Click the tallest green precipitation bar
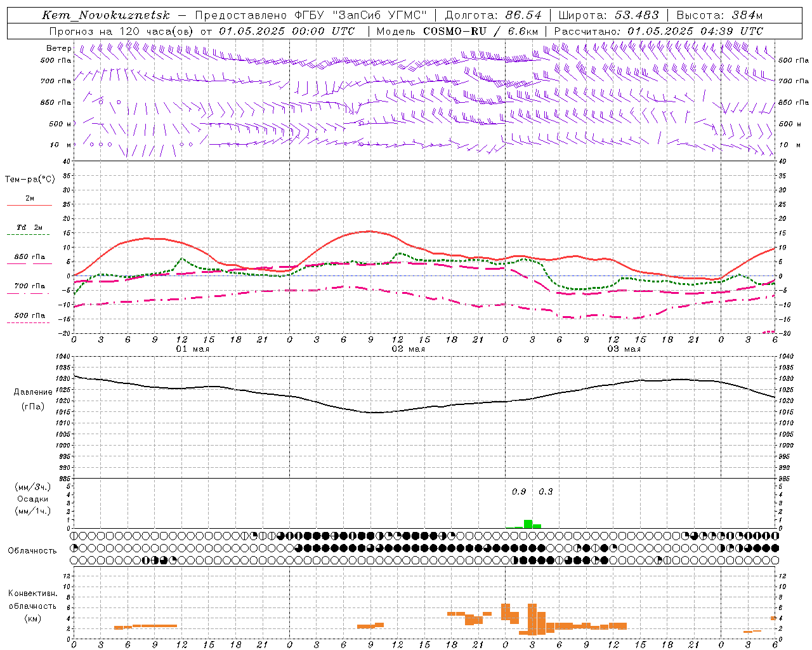The width and height of the screenshot is (812, 650). pos(528,524)
